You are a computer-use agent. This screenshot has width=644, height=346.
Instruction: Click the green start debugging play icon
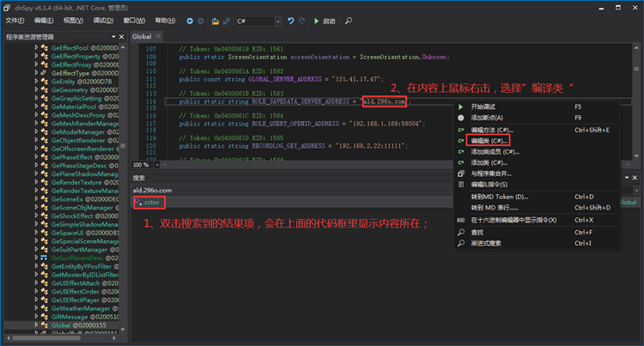point(317,21)
